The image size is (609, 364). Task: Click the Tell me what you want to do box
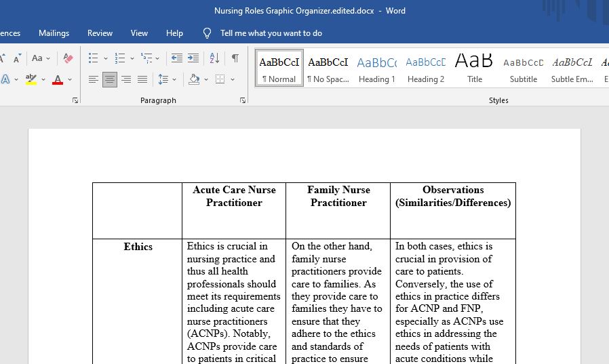(271, 33)
